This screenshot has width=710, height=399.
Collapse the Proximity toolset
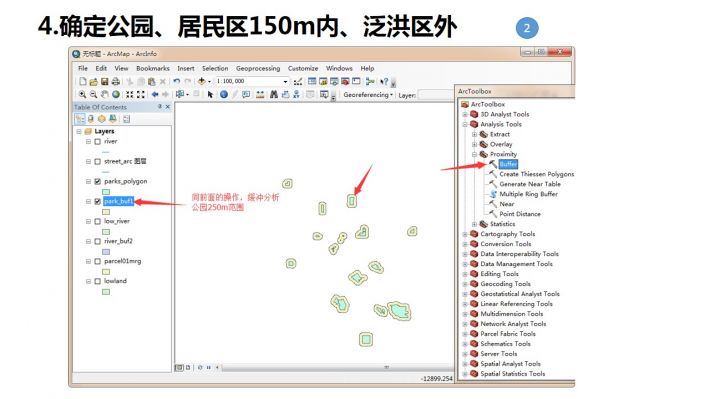coord(474,154)
